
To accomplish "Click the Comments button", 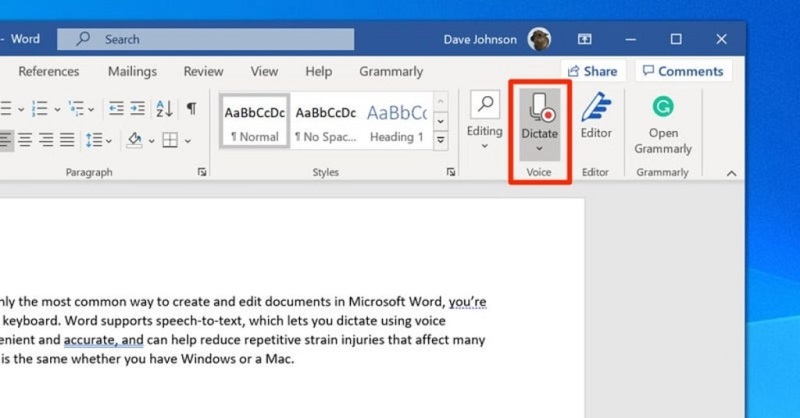I will pyautogui.click(x=683, y=71).
